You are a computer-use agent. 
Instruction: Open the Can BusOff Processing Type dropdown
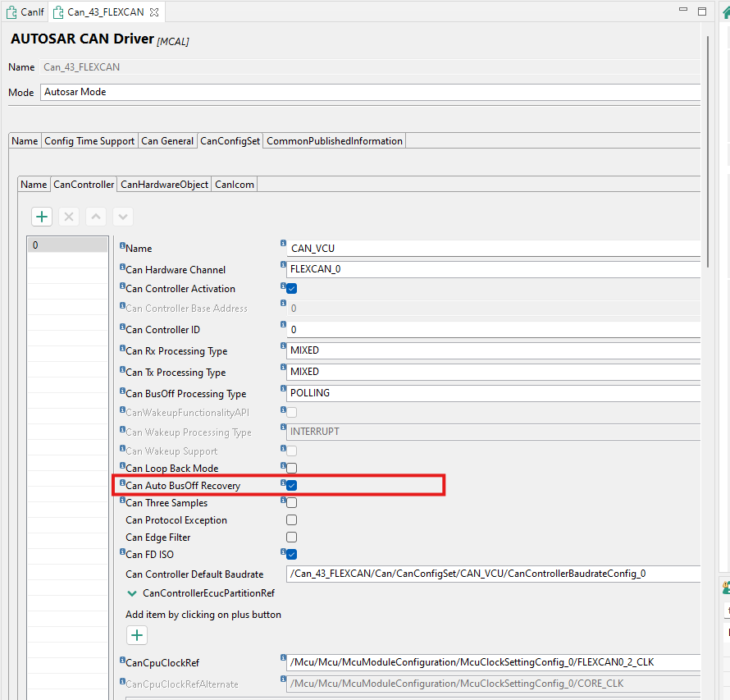pos(492,392)
